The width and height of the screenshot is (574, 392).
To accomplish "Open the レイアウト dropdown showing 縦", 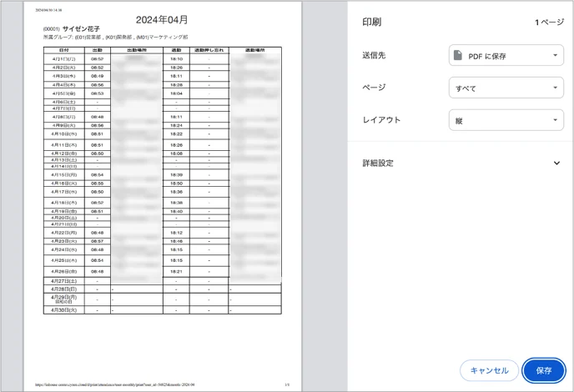I will pyautogui.click(x=506, y=120).
